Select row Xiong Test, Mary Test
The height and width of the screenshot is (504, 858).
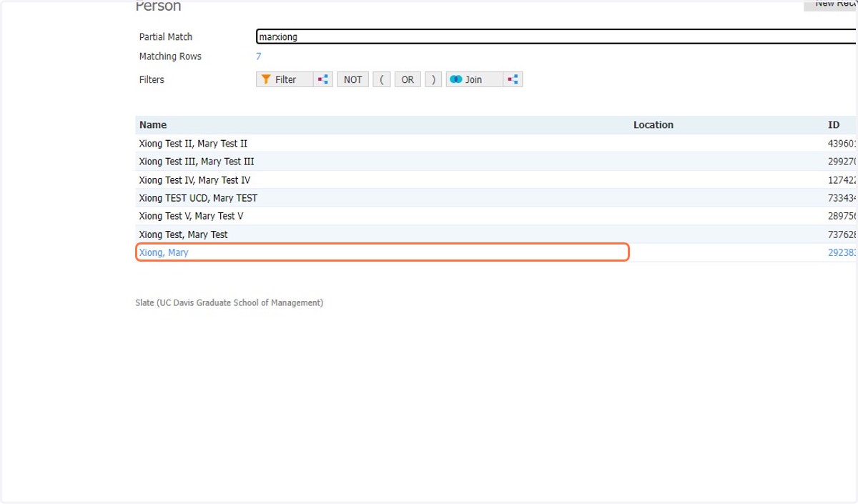click(496, 234)
